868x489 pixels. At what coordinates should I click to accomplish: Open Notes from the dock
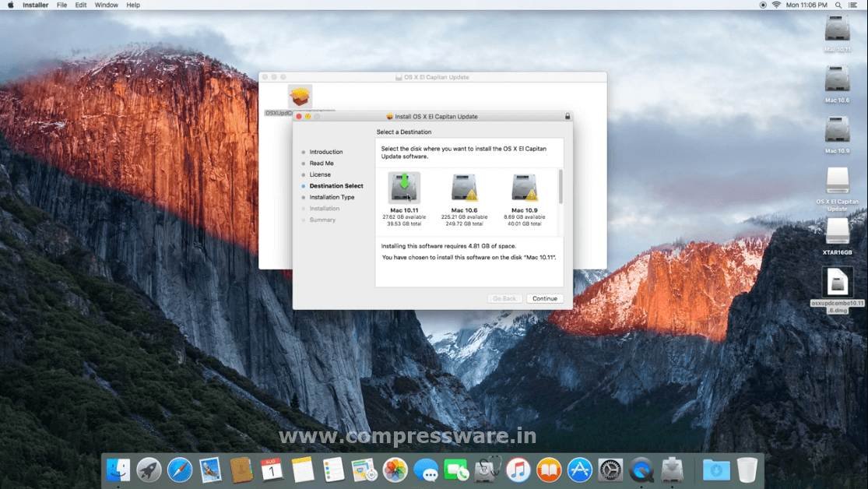pyautogui.click(x=303, y=470)
